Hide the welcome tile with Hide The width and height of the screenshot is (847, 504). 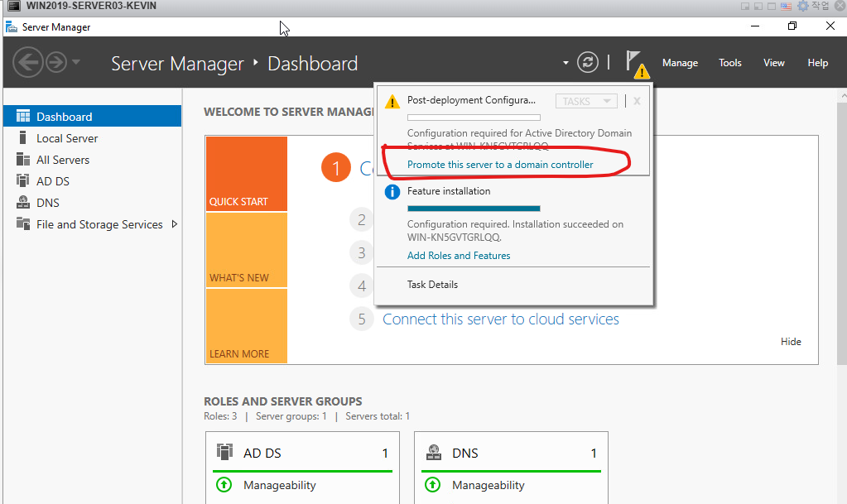[790, 342]
